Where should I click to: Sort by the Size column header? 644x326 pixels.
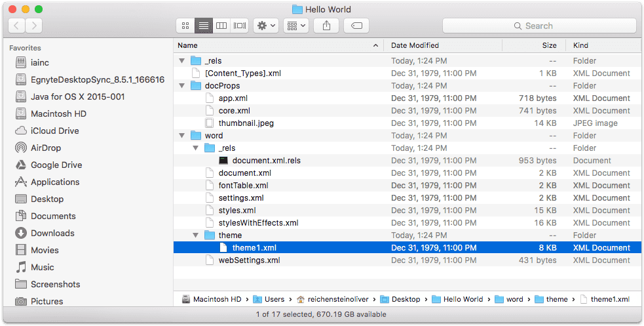click(x=534, y=45)
